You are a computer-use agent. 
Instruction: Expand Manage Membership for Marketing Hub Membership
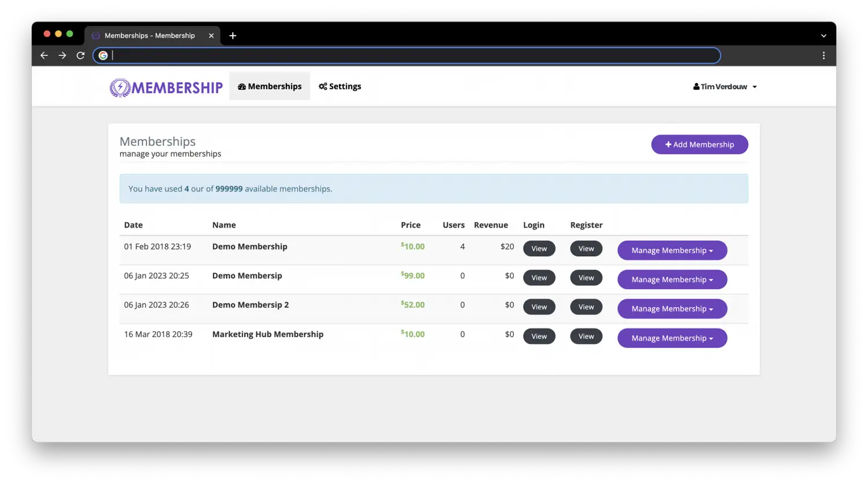[672, 338]
